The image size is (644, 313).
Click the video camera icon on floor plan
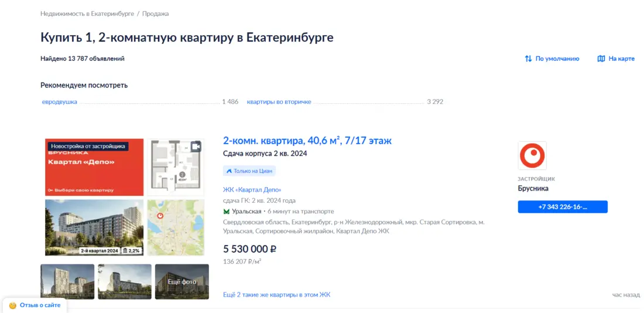196,147
